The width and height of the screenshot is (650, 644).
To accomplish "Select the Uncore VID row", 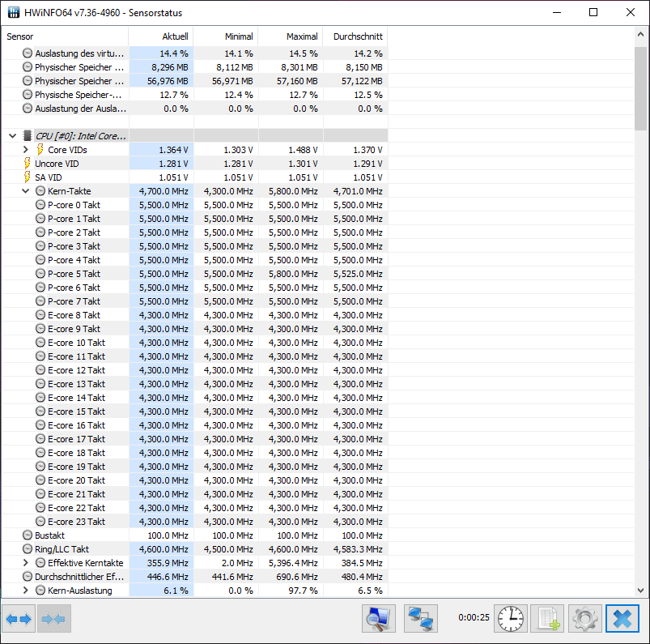I will tap(195, 163).
